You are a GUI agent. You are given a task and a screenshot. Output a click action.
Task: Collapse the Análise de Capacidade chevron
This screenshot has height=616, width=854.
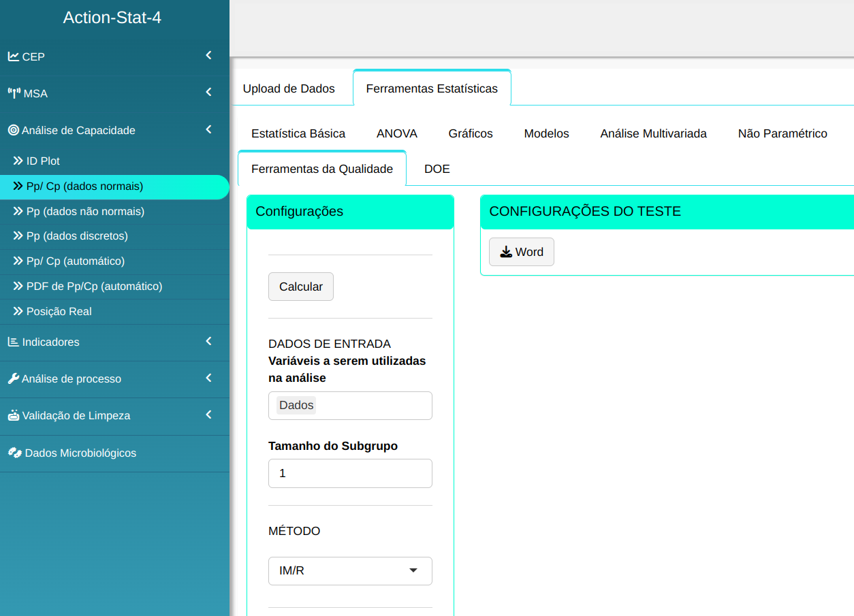click(209, 129)
